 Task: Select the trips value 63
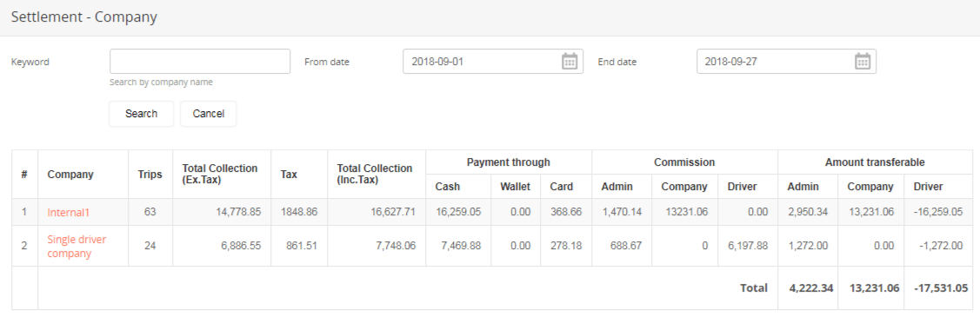pos(150,212)
